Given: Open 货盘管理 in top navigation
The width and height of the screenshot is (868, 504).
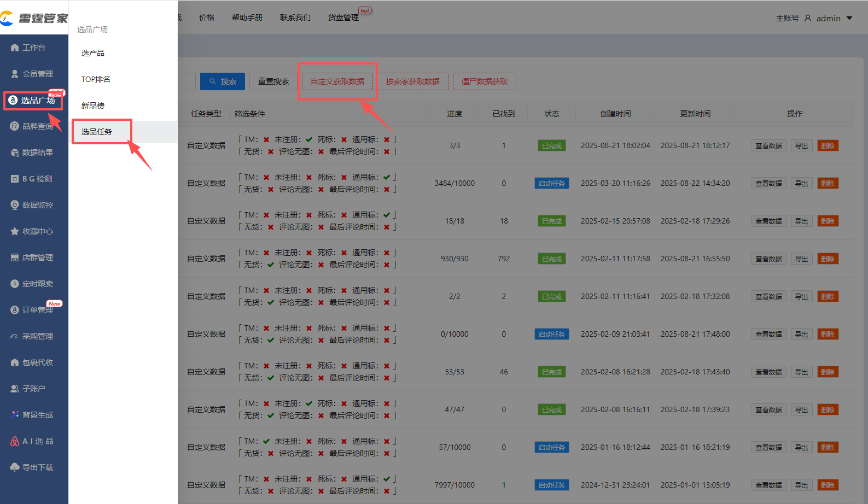Looking at the screenshot, I should [343, 17].
